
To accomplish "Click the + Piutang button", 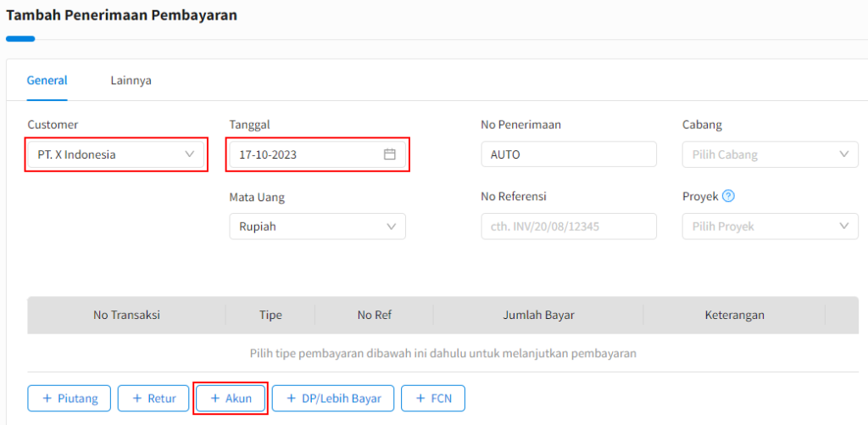I will [x=70, y=399].
